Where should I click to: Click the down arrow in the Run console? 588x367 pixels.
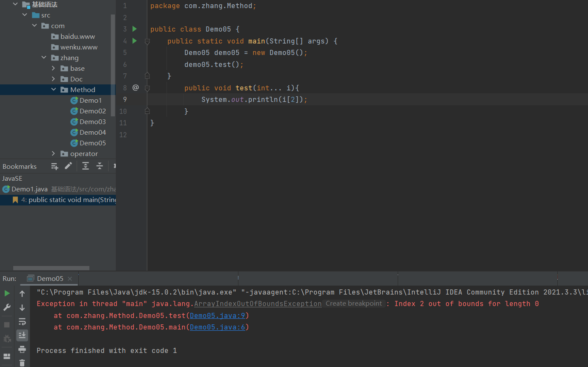(x=22, y=308)
